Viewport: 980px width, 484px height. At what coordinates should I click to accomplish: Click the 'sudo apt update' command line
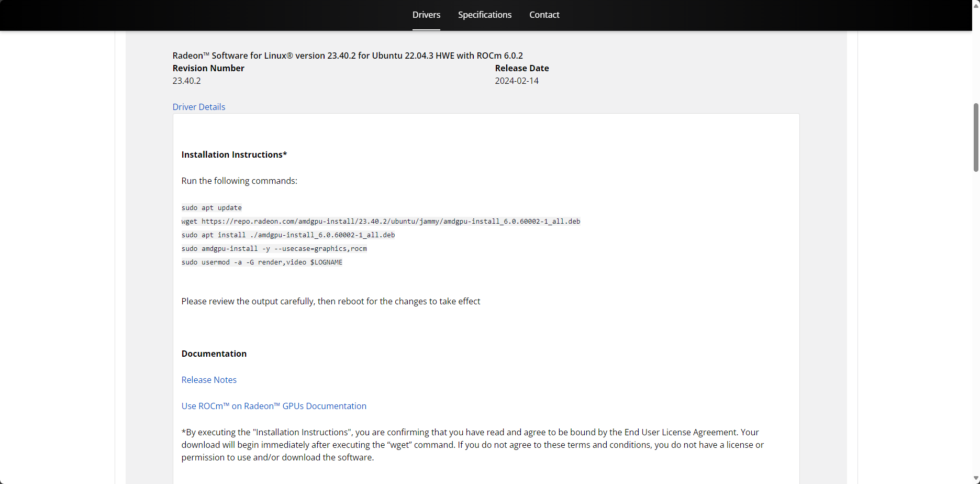coord(211,208)
